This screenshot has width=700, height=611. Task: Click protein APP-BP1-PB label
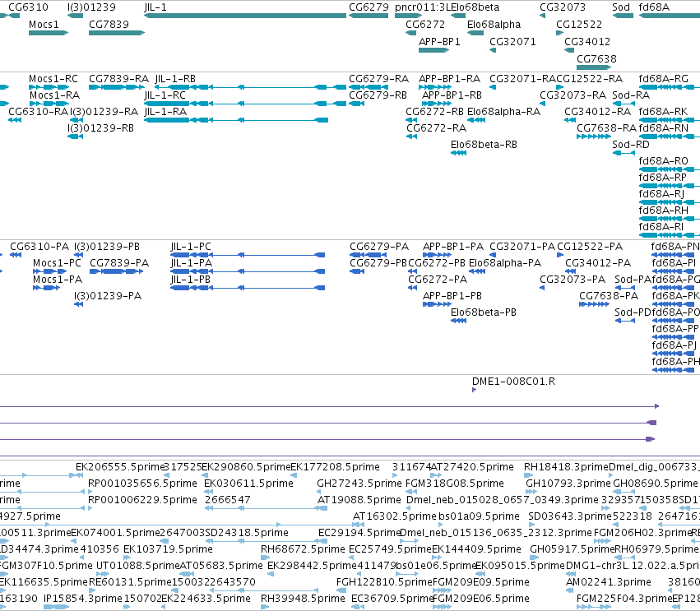click(452, 296)
